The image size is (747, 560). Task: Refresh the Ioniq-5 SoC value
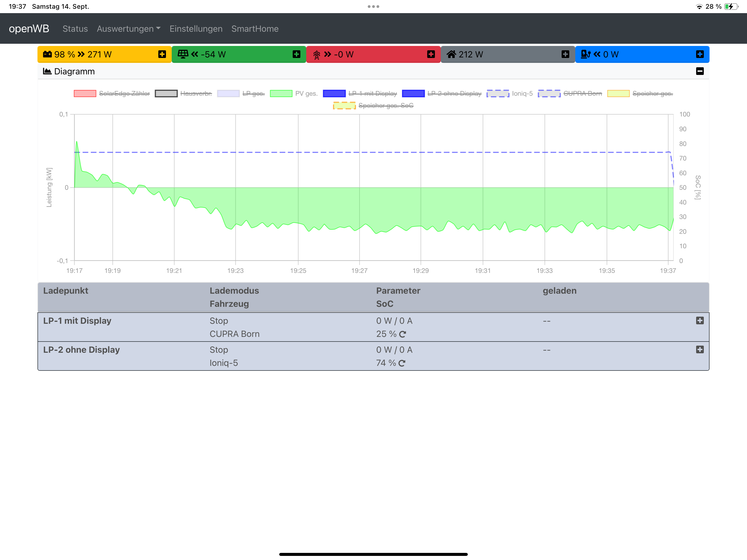click(x=402, y=363)
